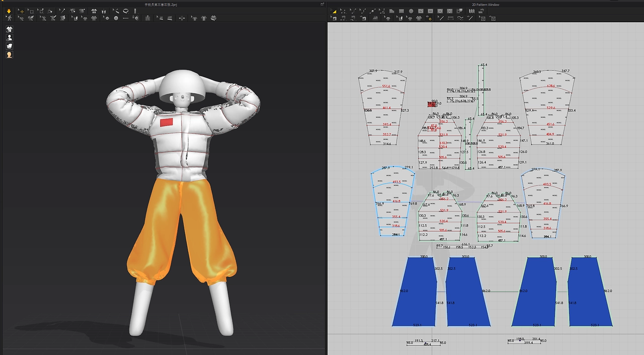
Task: Start simulation with the orange down arrow
Action: coord(9,11)
